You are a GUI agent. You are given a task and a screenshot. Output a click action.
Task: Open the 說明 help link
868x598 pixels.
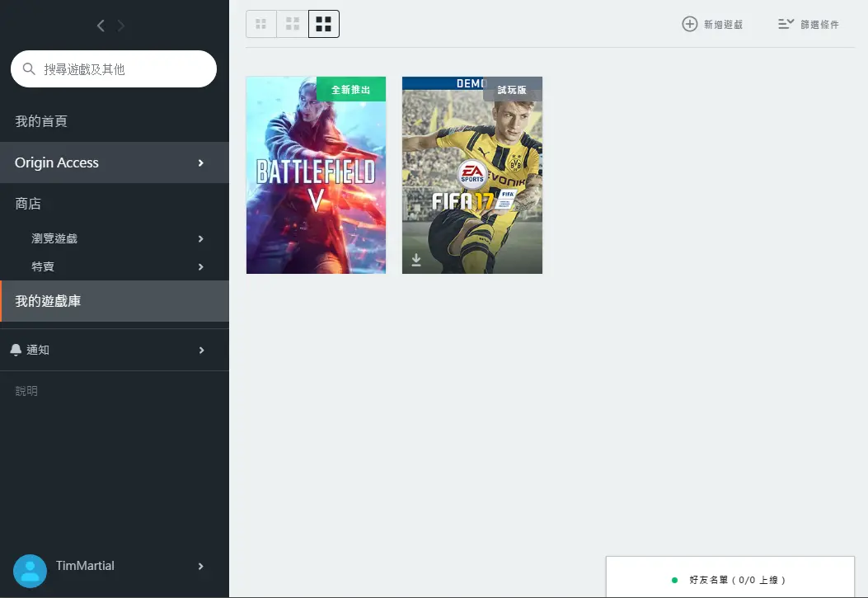tap(26, 391)
